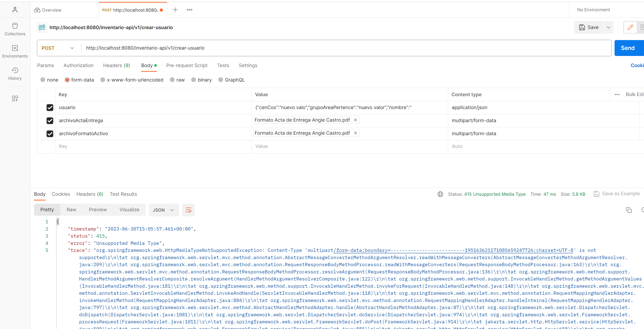Open tab options three-dots menu
The image size is (644, 329).
click(x=190, y=10)
